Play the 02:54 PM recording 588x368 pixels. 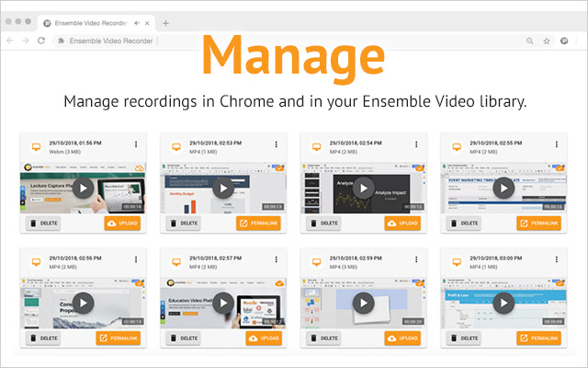(x=364, y=188)
